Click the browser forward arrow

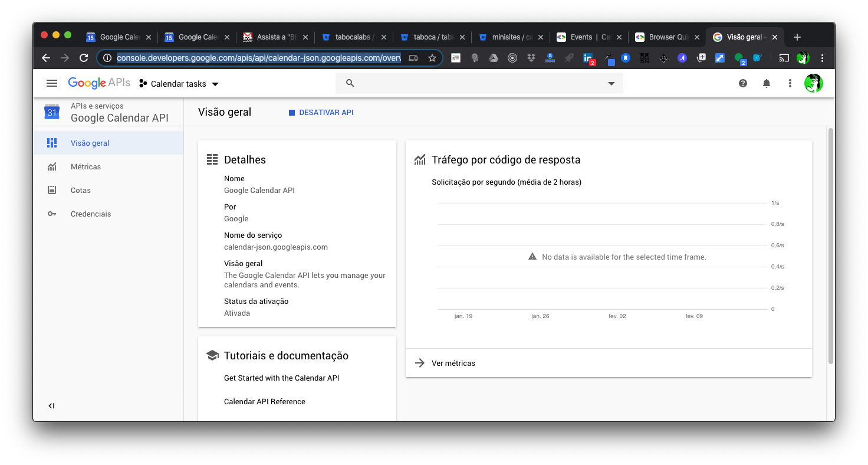(x=65, y=58)
